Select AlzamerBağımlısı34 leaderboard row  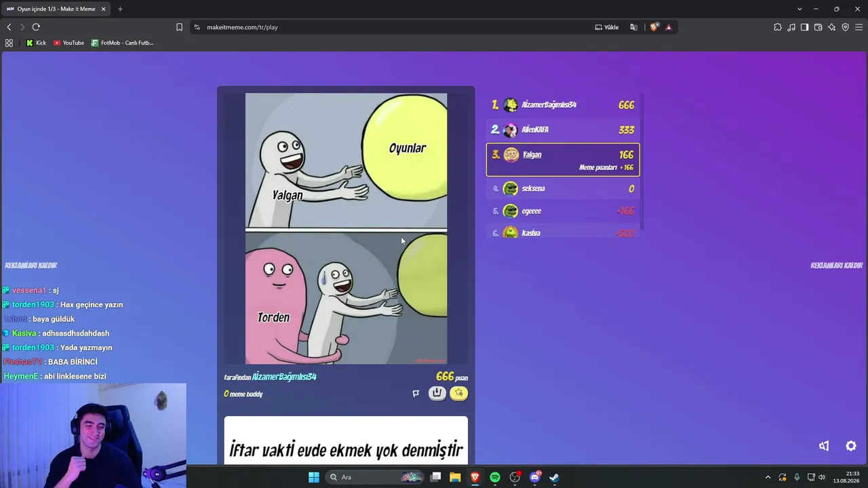tap(563, 105)
